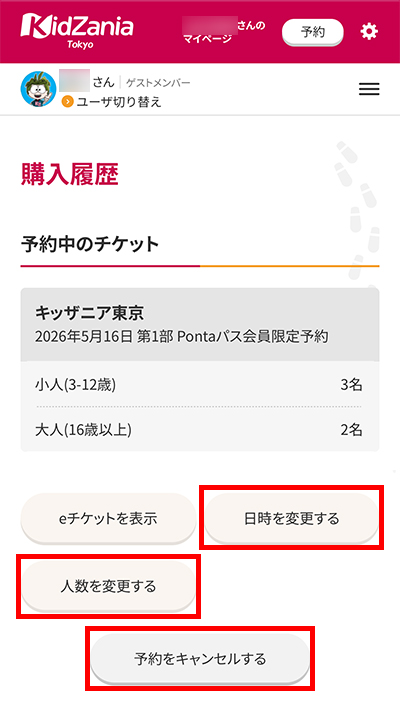This screenshot has height=715, width=400.
Task: Open the ユーザ切り替え user switch link
Action: [x=118, y=102]
